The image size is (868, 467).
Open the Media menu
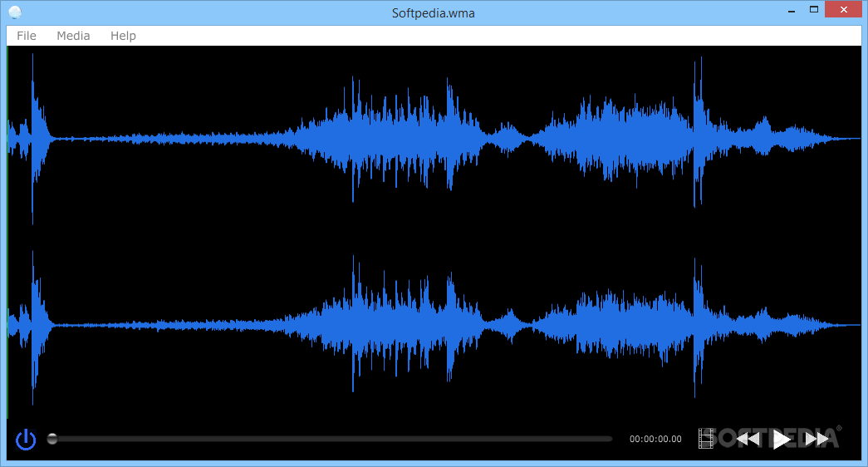coord(73,36)
